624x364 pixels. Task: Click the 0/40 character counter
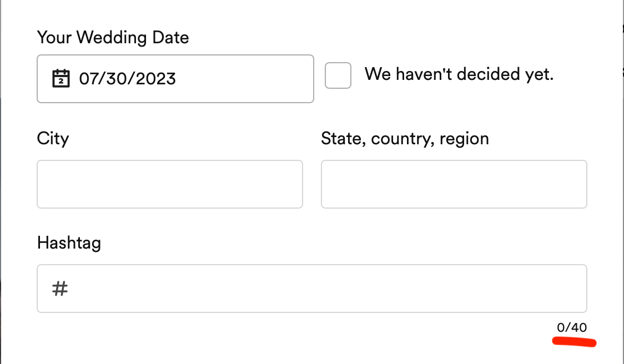572,328
